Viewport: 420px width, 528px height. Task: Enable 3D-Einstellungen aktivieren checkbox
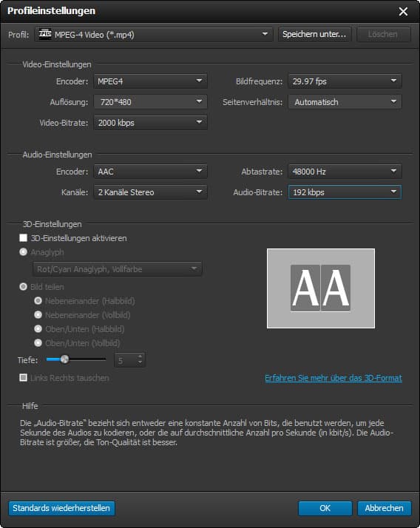click(x=23, y=238)
